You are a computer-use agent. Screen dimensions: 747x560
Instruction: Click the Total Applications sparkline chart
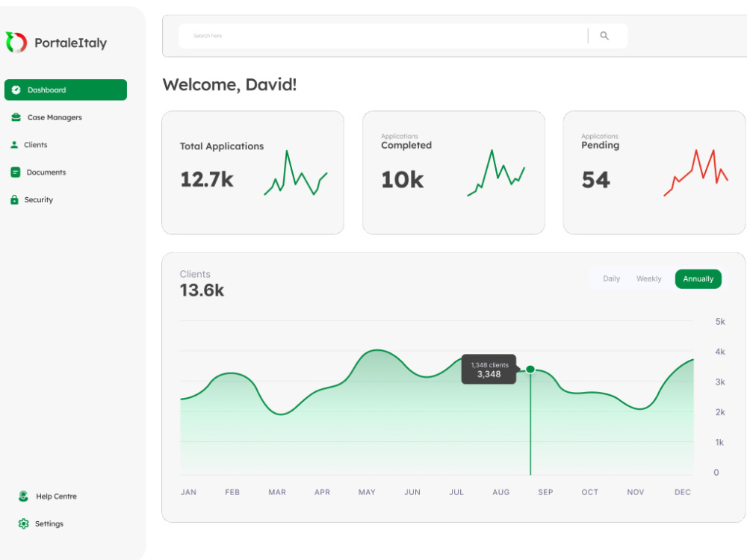point(296,172)
